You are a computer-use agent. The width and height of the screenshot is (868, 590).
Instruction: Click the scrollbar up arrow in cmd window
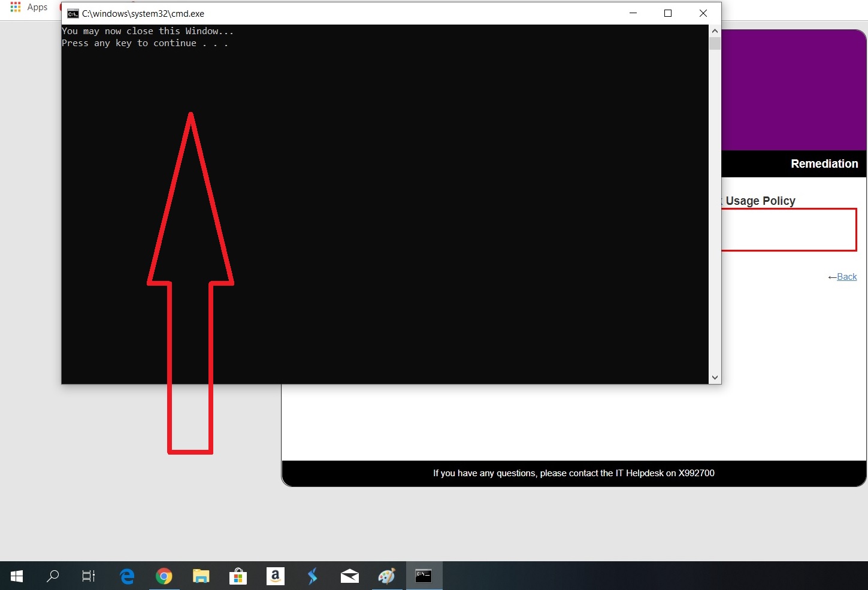tap(714, 30)
